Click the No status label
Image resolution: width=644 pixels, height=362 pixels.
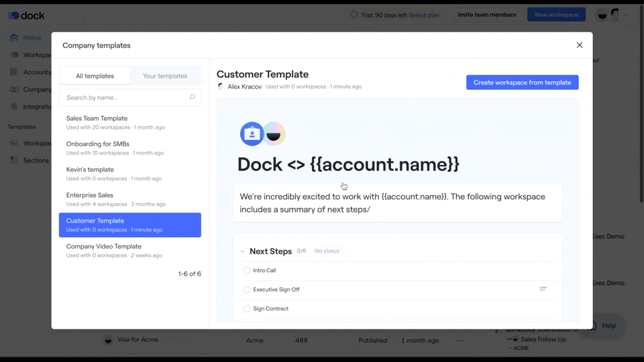click(x=327, y=251)
